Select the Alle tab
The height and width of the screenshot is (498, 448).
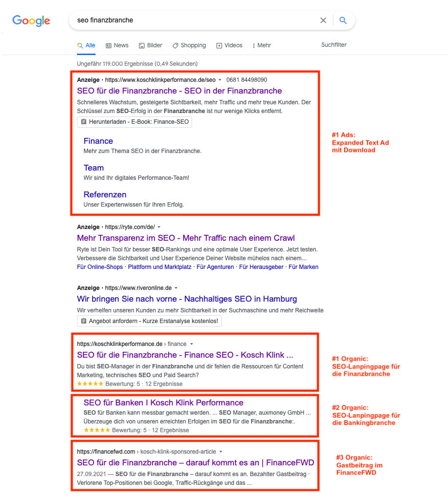point(86,45)
